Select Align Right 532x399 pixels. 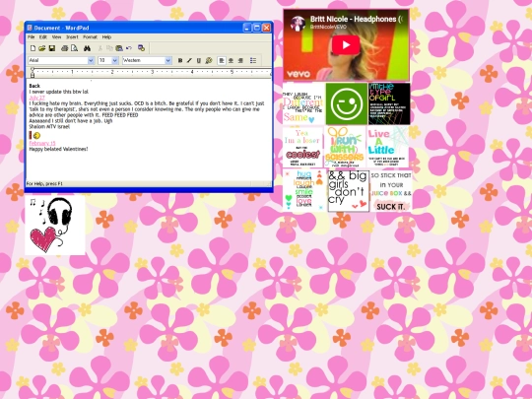coord(240,60)
